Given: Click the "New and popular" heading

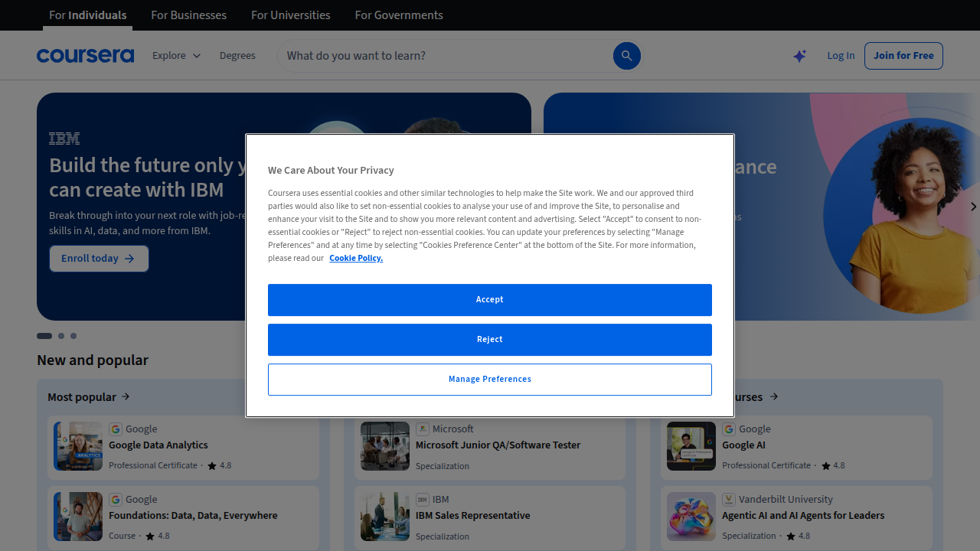Looking at the screenshot, I should click(93, 360).
